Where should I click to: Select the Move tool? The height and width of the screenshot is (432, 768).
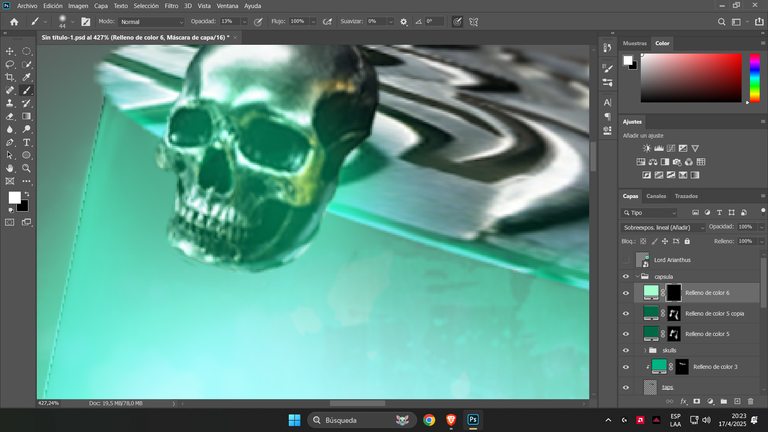pos(10,51)
